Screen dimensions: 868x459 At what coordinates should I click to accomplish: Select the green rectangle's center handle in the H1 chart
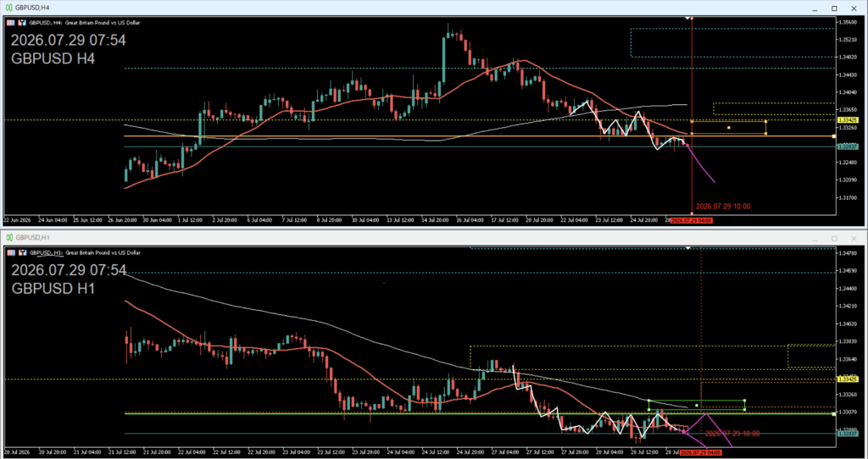(x=697, y=405)
